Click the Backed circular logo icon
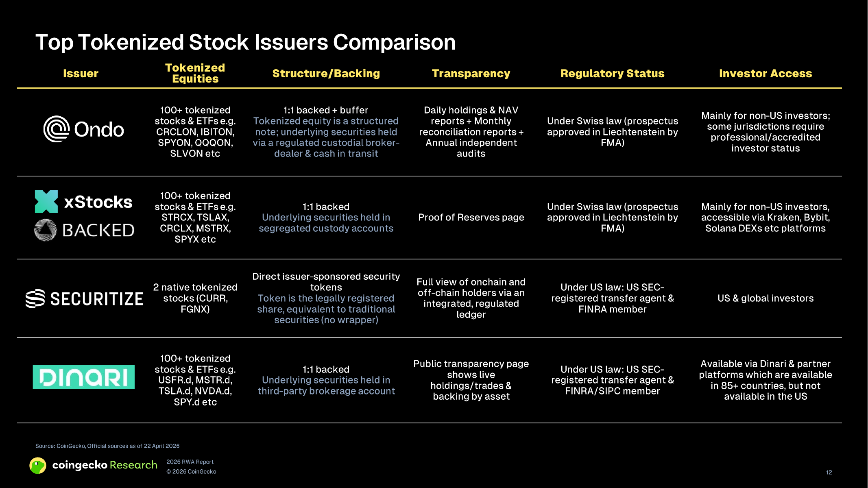The image size is (868, 488). click(x=45, y=230)
